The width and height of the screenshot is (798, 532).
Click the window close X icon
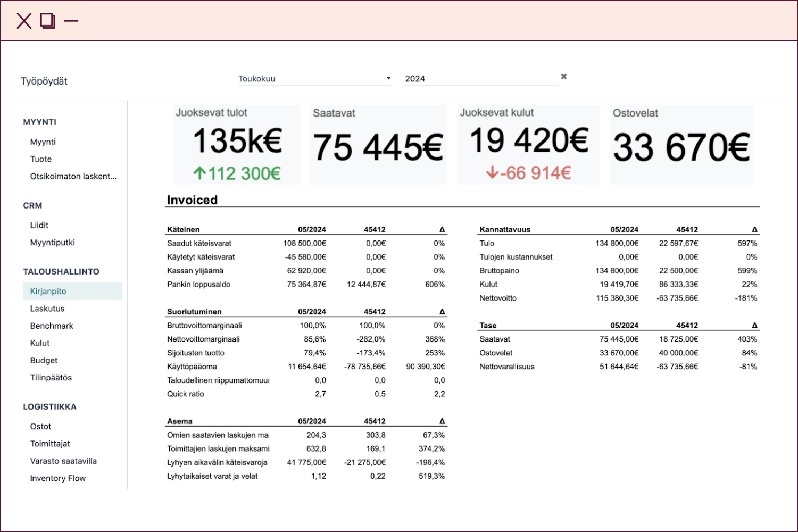[24, 21]
